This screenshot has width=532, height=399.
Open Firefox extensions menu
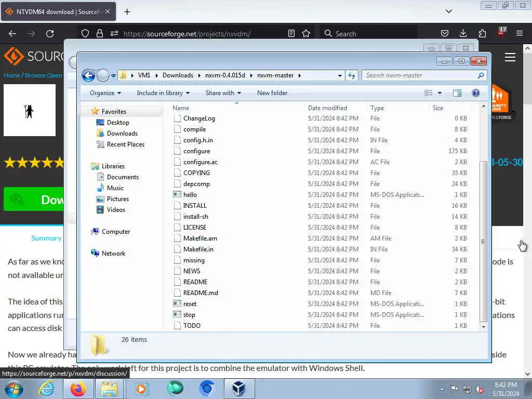[482, 34]
